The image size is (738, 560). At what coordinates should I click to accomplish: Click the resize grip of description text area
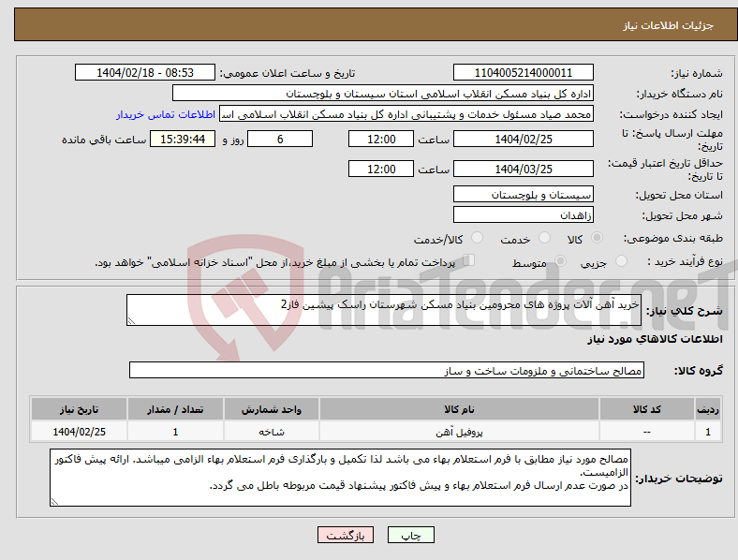131,321
